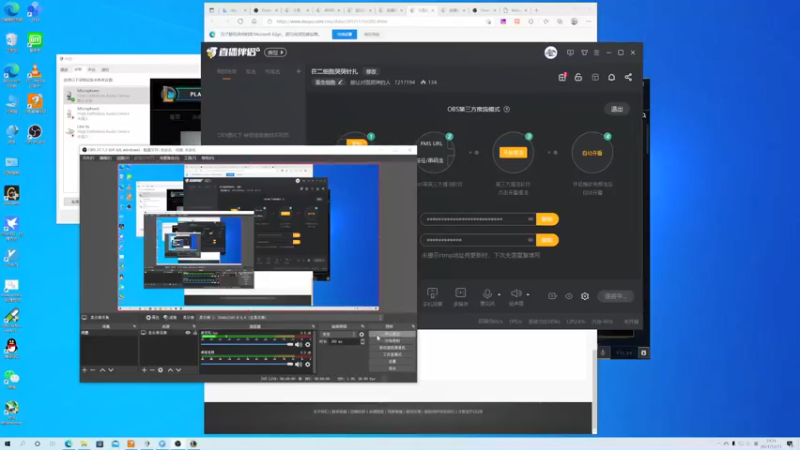Viewport: 800px width, 450px height.
Task: Click the layout icon beside the bell
Action: click(x=595, y=77)
